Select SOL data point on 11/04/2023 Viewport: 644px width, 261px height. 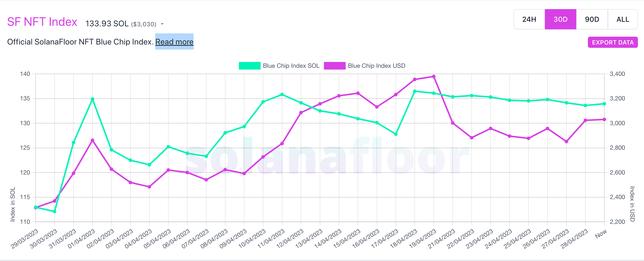(x=282, y=95)
